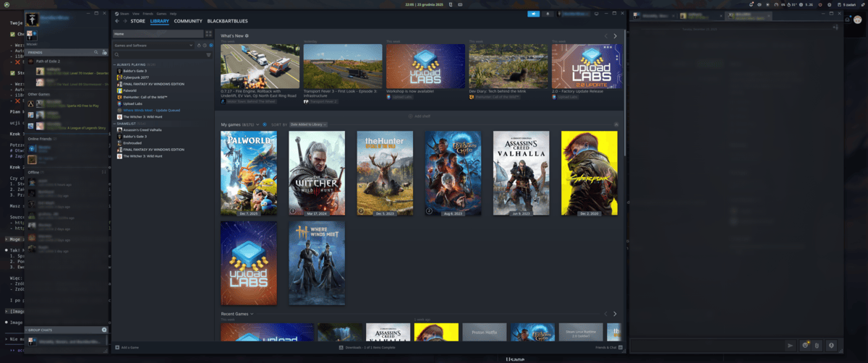
Task: Open the Cyberpunk game cover
Action: [589, 173]
